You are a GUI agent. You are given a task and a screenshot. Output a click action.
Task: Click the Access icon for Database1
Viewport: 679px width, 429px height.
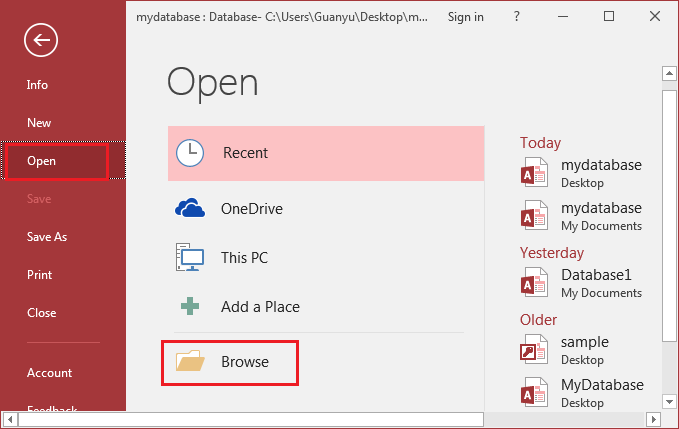click(534, 282)
